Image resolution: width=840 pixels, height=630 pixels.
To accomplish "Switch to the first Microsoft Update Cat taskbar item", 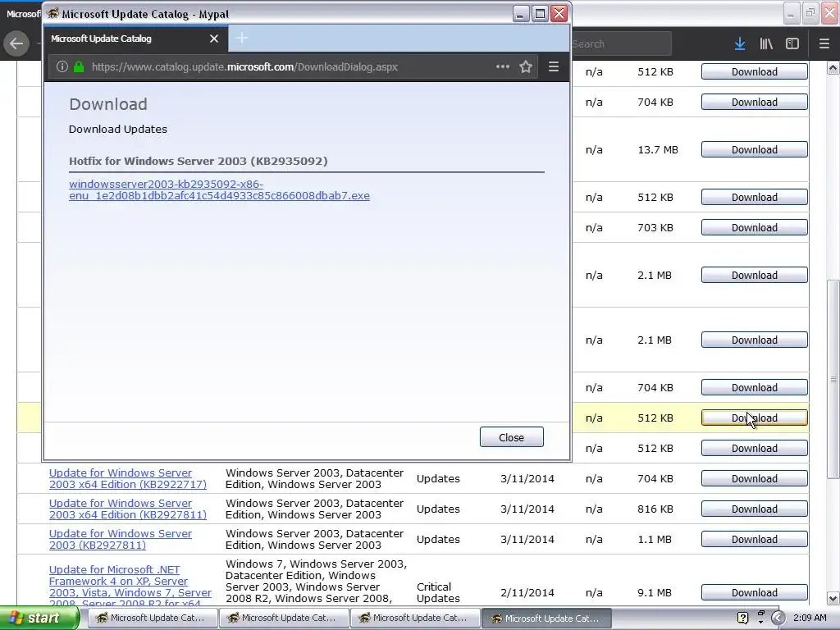I will [x=151, y=618].
